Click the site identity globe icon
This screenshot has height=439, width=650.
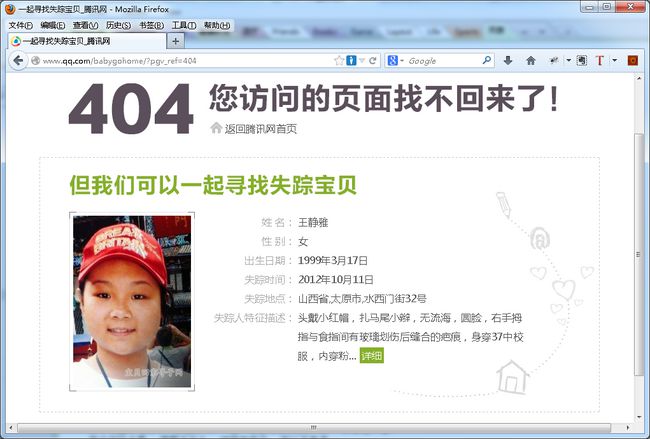click(35, 61)
